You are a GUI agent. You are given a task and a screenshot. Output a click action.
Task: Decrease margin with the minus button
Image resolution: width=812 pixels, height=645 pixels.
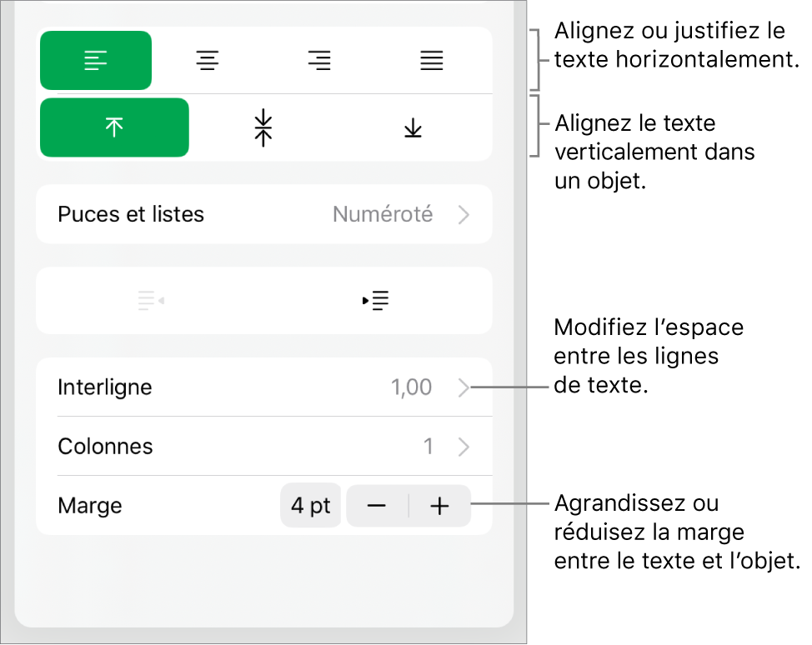tap(377, 506)
